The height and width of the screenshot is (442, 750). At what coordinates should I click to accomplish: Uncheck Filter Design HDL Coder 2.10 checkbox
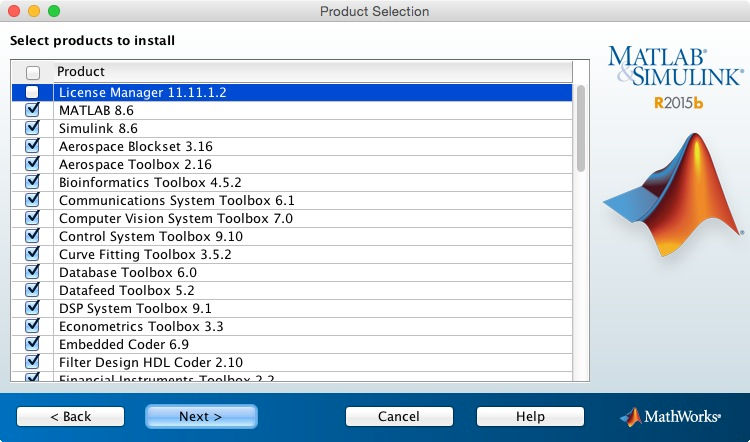point(32,362)
